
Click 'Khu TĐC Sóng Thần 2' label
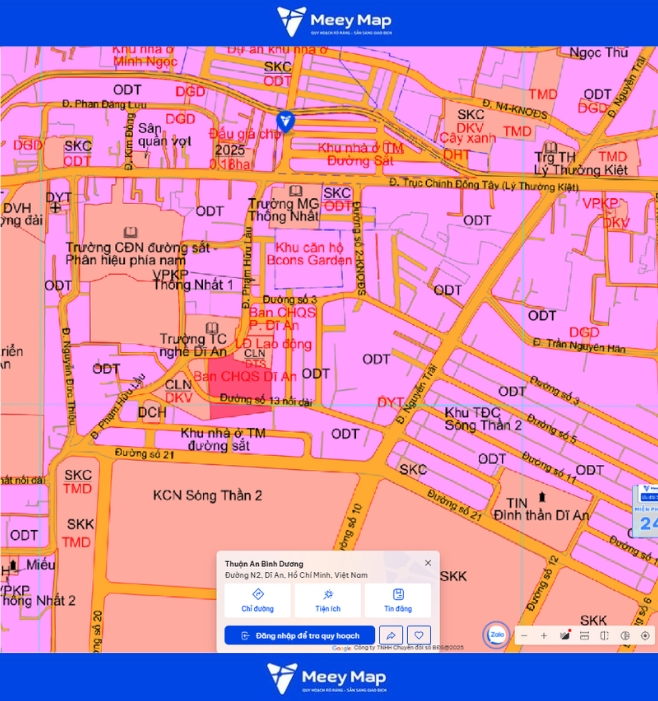tap(483, 419)
